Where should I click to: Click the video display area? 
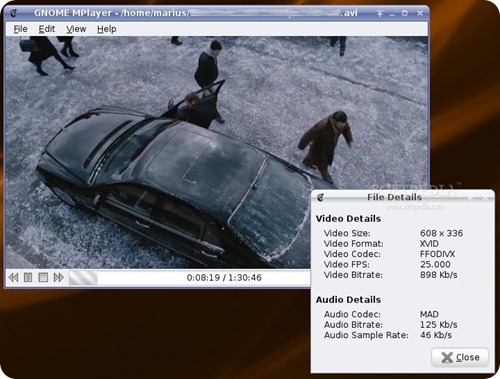click(217, 152)
